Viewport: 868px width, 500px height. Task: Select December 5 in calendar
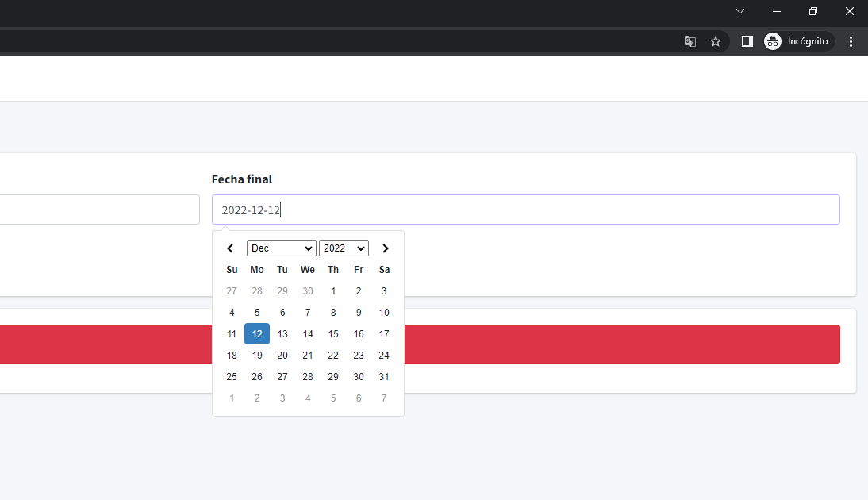click(257, 313)
